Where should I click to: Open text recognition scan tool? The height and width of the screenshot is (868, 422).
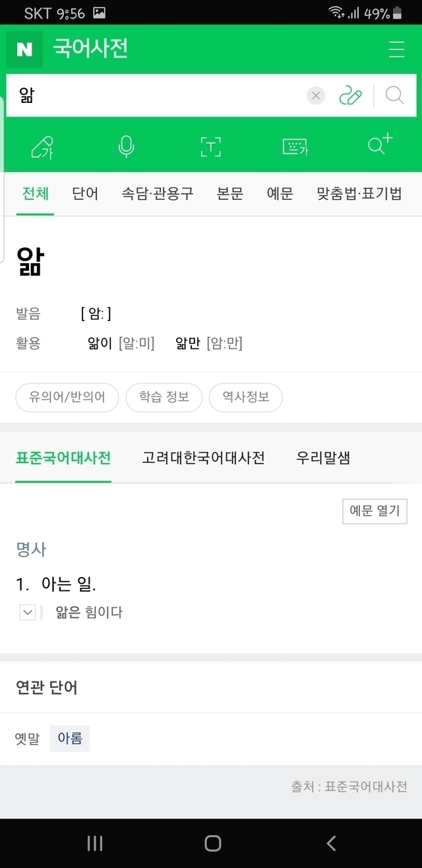click(x=210, y=146)
